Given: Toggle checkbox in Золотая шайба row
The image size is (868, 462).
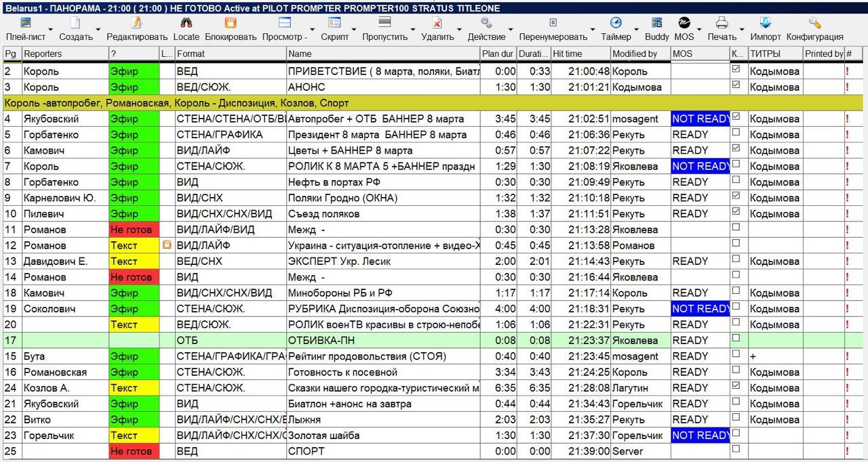Looking at the screenshot, I should pos(736,433).
